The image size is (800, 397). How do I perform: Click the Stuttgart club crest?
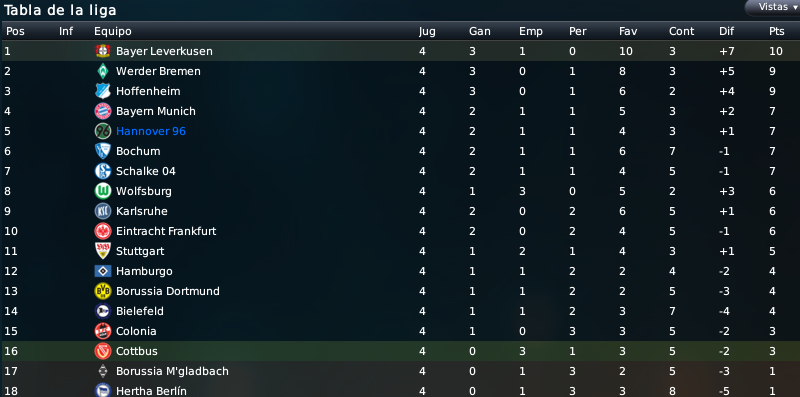coord(103,251)
